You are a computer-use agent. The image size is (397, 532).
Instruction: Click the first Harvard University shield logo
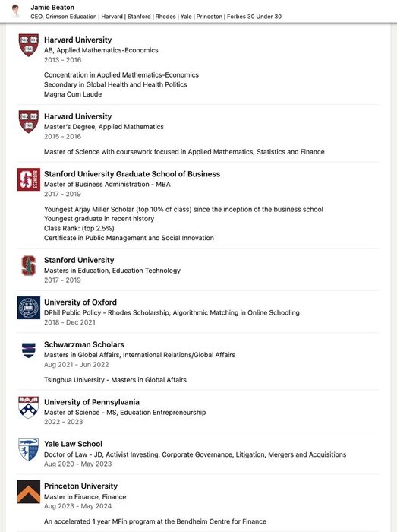(28, 45)
